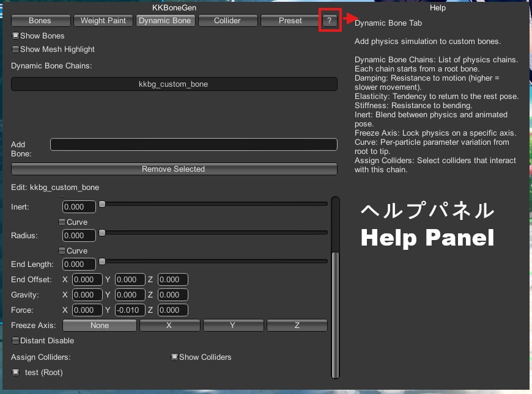Screen dimensions: 532x394
Task: Toggle the help panel with the ? button
Action: click(329, 21)
